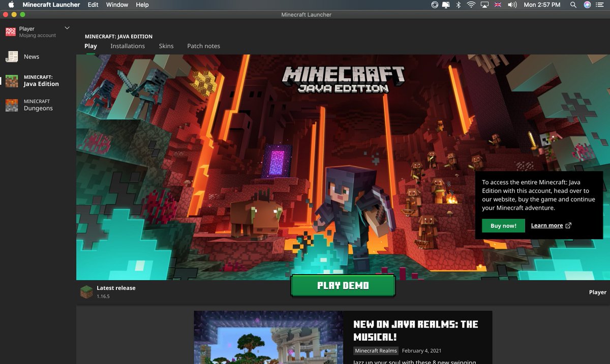
Task: Expand the Player account dropdown chevron
Action: click(x=67, y=28)
